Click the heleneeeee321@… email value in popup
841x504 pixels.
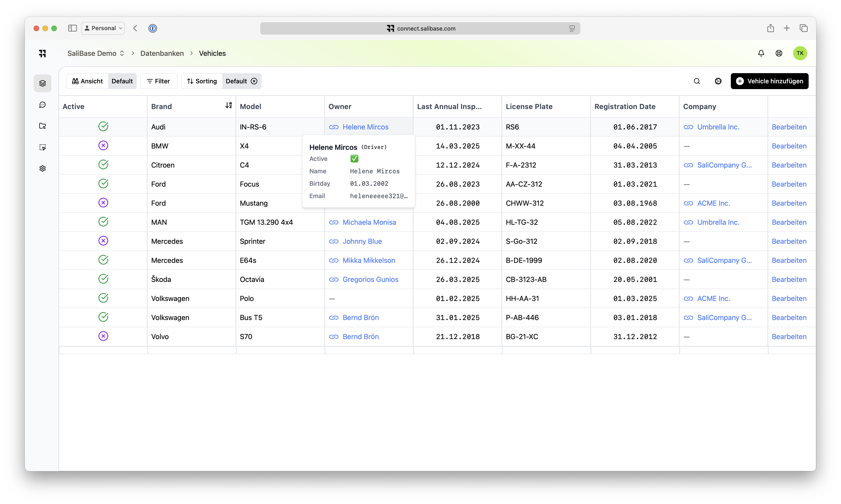tap(379, 196)
